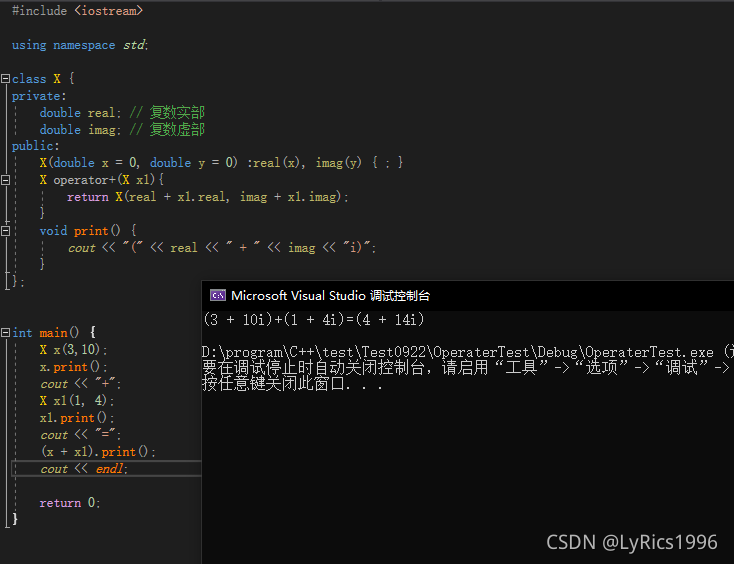Click the 'public:' access specifier
Image resolution: width=734 pixels, height=564 pixels.
36,146
